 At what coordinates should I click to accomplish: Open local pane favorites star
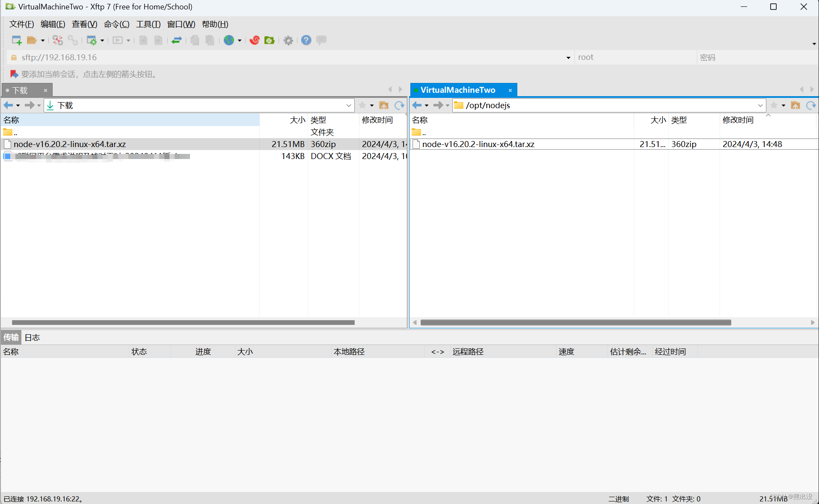(x=362, y=105)
